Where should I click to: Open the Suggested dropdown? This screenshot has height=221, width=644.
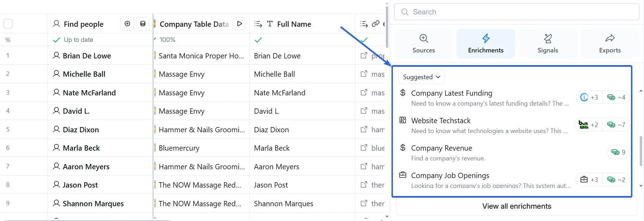click(421, 77)
